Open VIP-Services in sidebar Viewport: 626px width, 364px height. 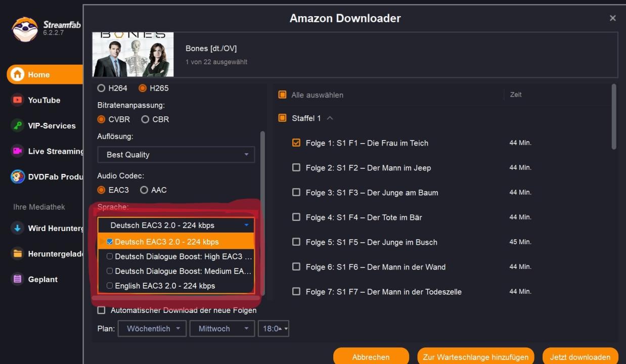pyautogui.click(x=52, y=125)
